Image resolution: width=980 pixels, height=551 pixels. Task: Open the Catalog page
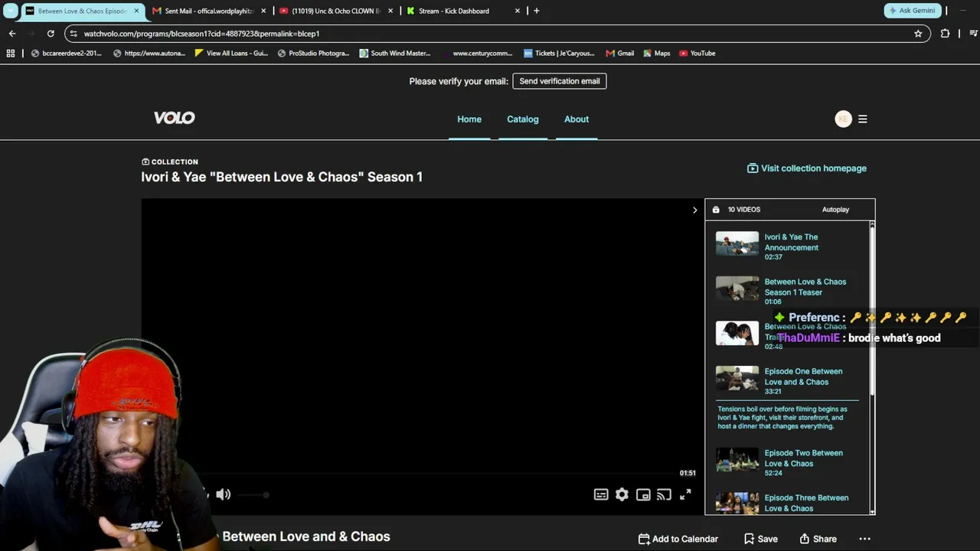coord(523,119)
